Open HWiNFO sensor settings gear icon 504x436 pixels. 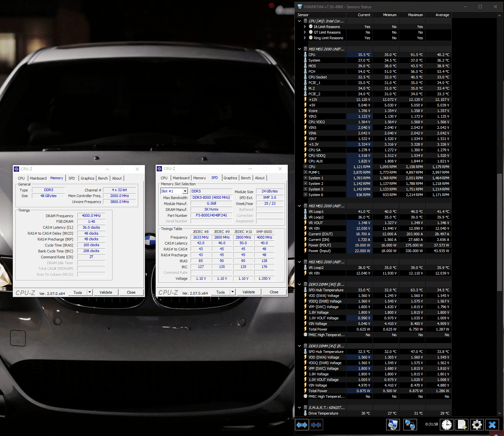[x=477, y=425]
